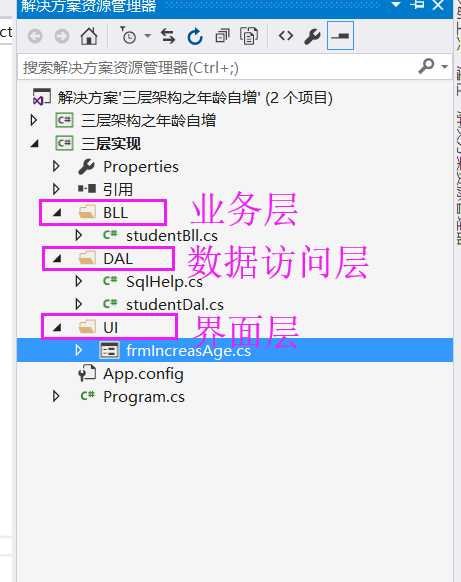This screenshot has height=582, width=461.
Task: Toggle preview selected items button
Action: pos(340,36)
